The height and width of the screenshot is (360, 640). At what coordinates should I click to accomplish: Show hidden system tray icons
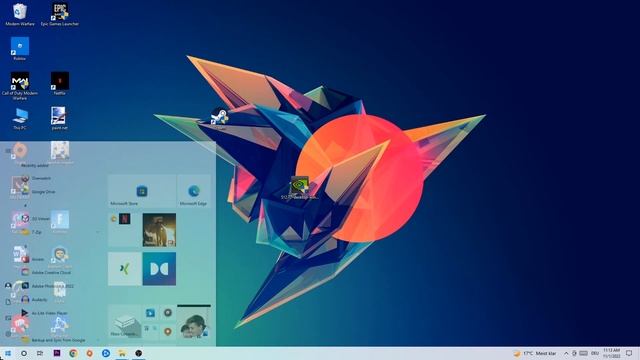point(566,353)
